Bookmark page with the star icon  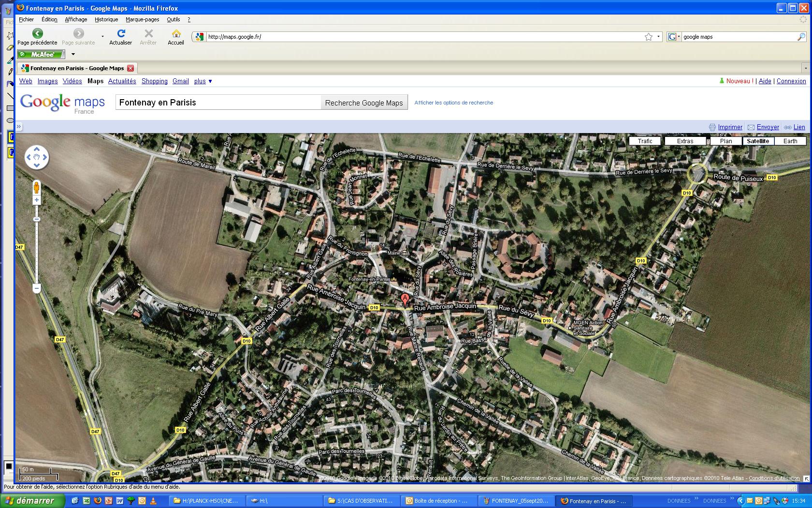pos(649,37)
